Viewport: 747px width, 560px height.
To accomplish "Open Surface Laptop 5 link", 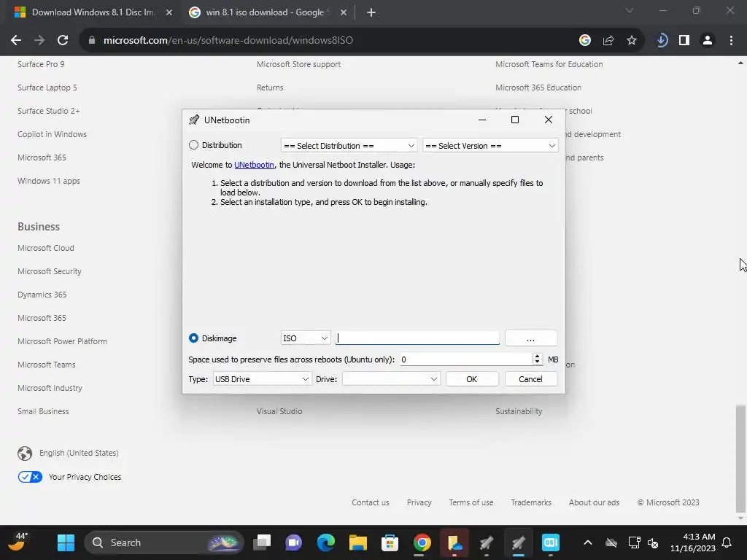I will click(x=47, y=87).
